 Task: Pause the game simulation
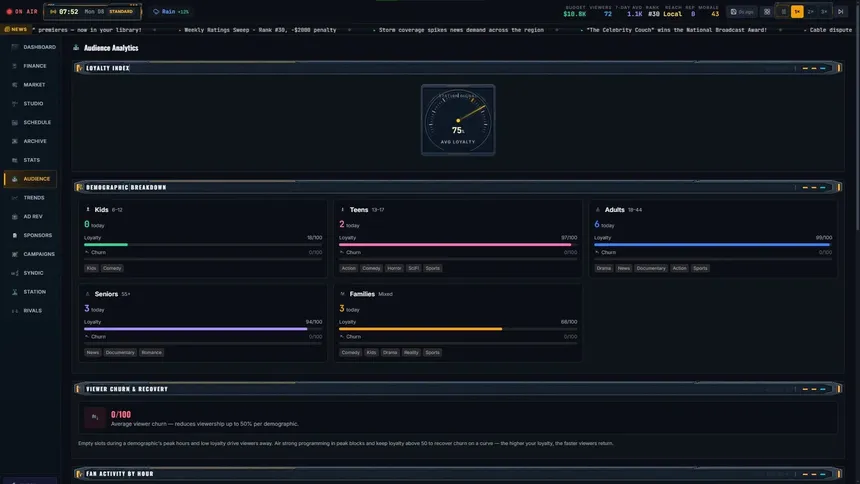[783, 12]
